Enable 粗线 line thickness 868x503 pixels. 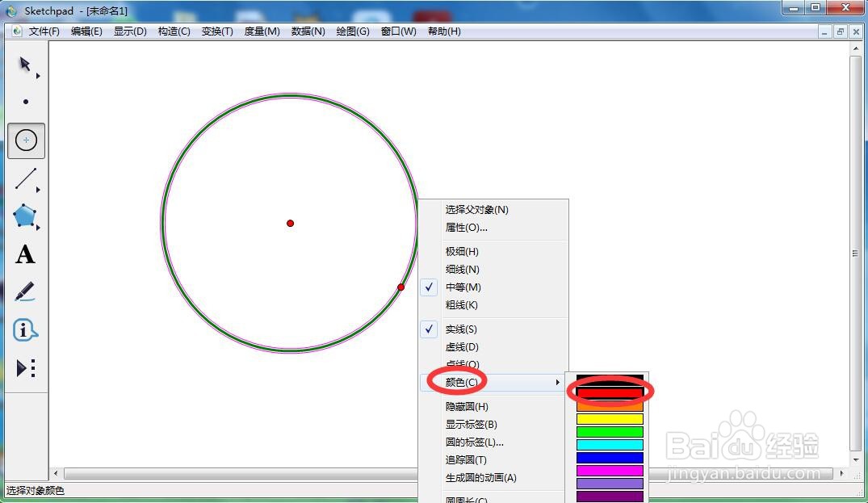462,304
